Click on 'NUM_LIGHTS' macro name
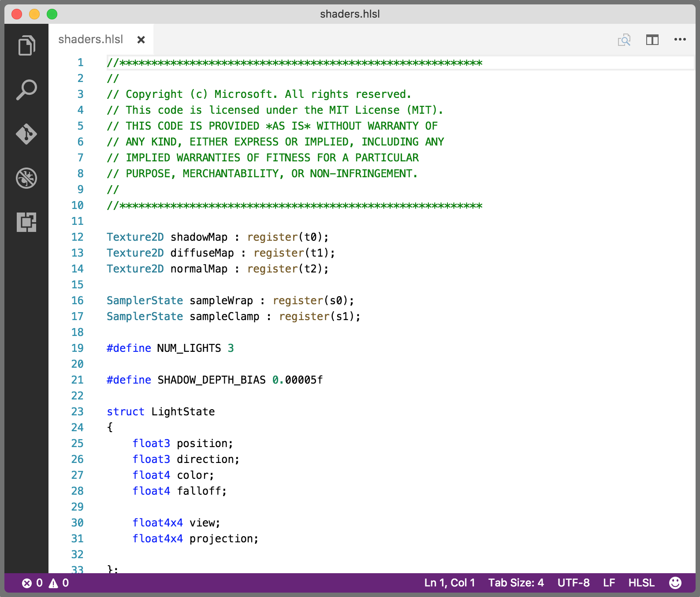 coord(189,348)
